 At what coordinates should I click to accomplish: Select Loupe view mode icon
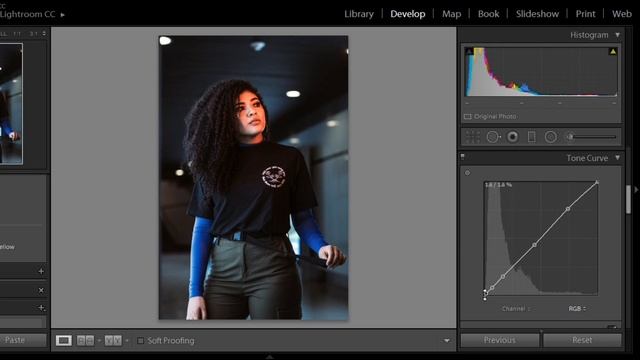[64, 340]
